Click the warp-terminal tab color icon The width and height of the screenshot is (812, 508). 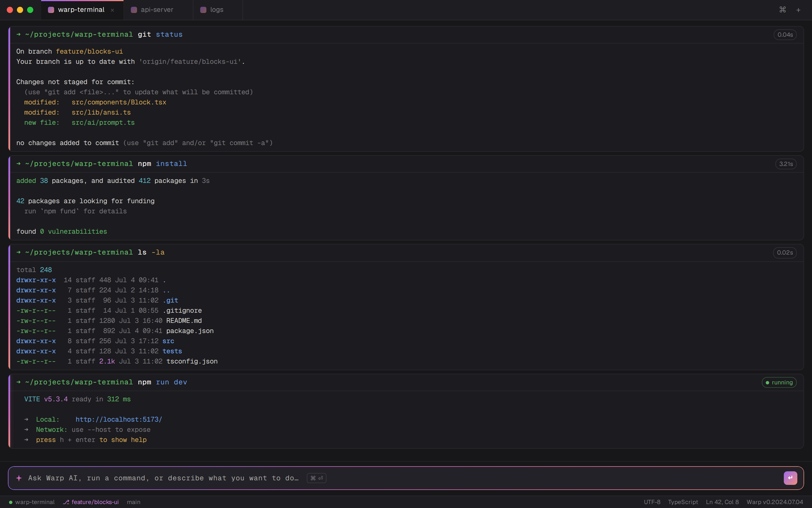click(x=51, y=10)
